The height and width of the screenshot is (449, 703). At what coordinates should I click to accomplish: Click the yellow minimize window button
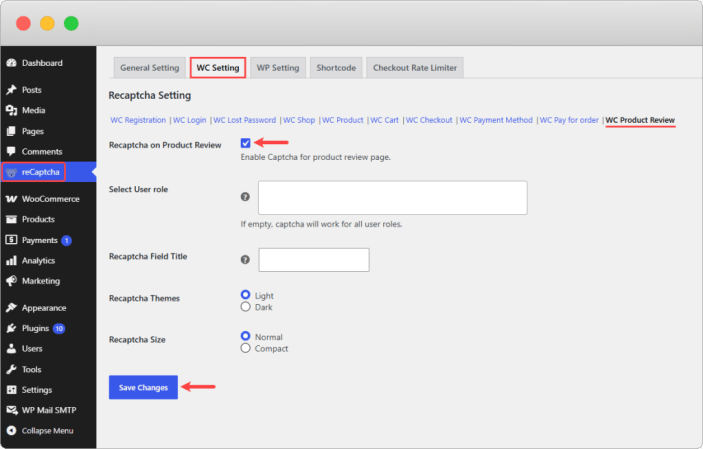[x=47, y=23]
